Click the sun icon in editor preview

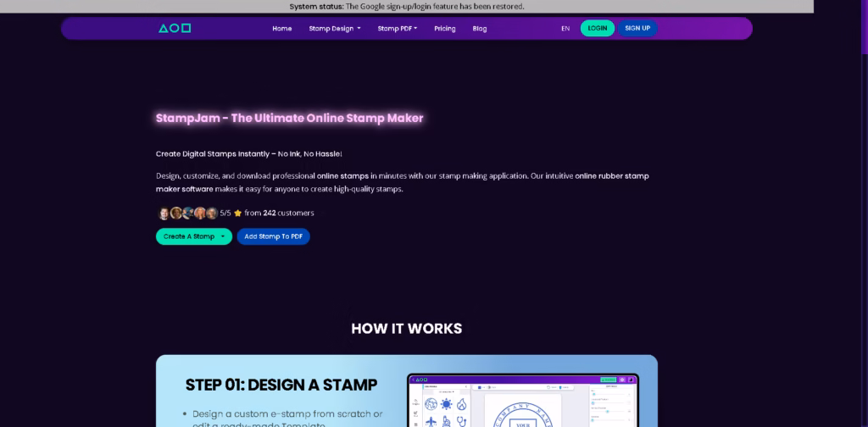tap(446, 404)
